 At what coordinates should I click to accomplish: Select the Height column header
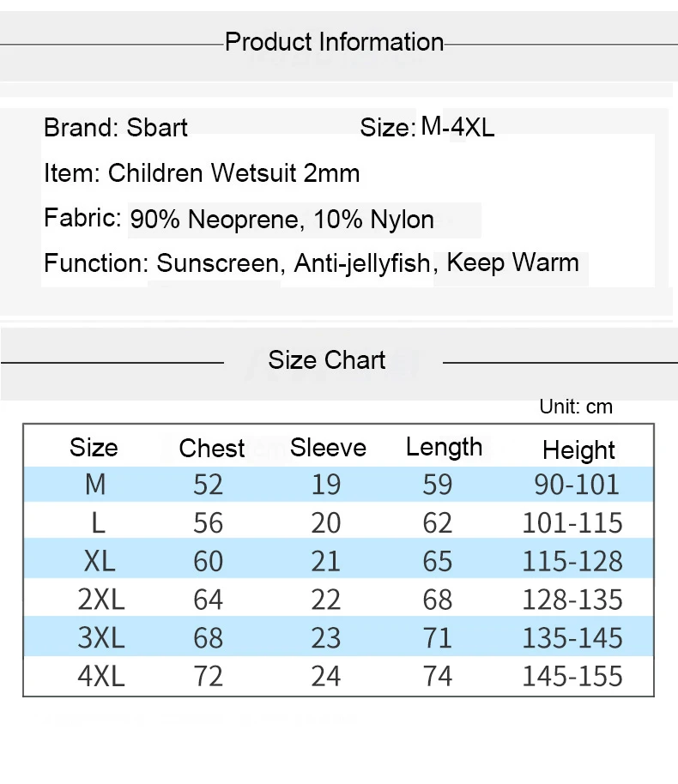tap(579, 450)
